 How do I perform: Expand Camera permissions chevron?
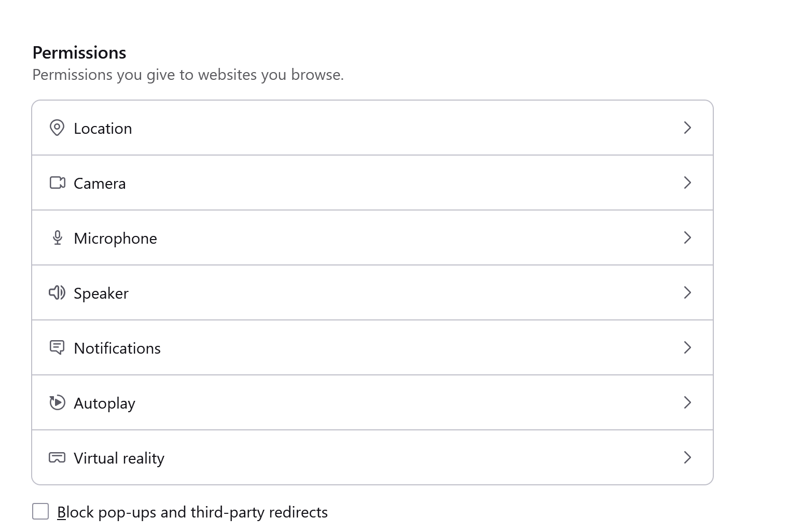click(x=687, y=183)
